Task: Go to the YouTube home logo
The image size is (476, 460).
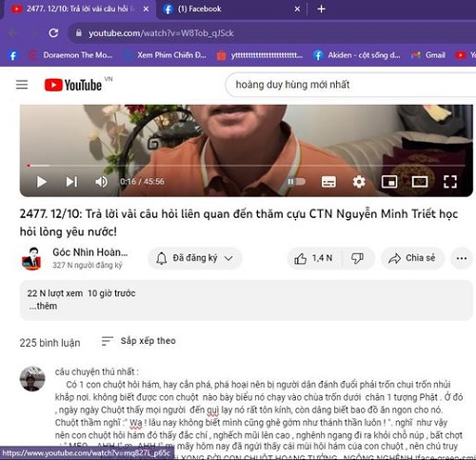Action: [73, 85]
